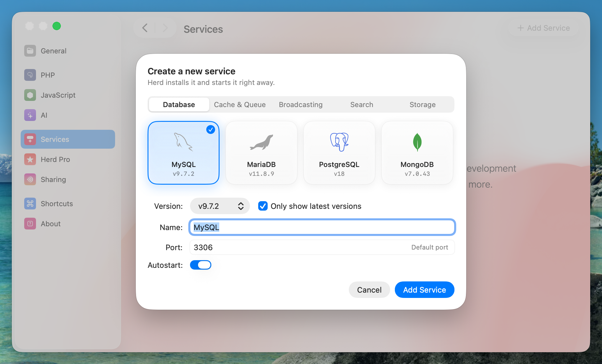Switch to the Cache & Queue tab

point(240,104)
